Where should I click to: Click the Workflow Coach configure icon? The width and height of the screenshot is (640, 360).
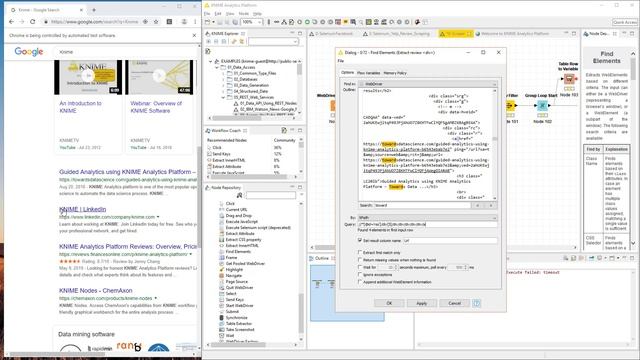pyautogui.click(x=284, y=130)
